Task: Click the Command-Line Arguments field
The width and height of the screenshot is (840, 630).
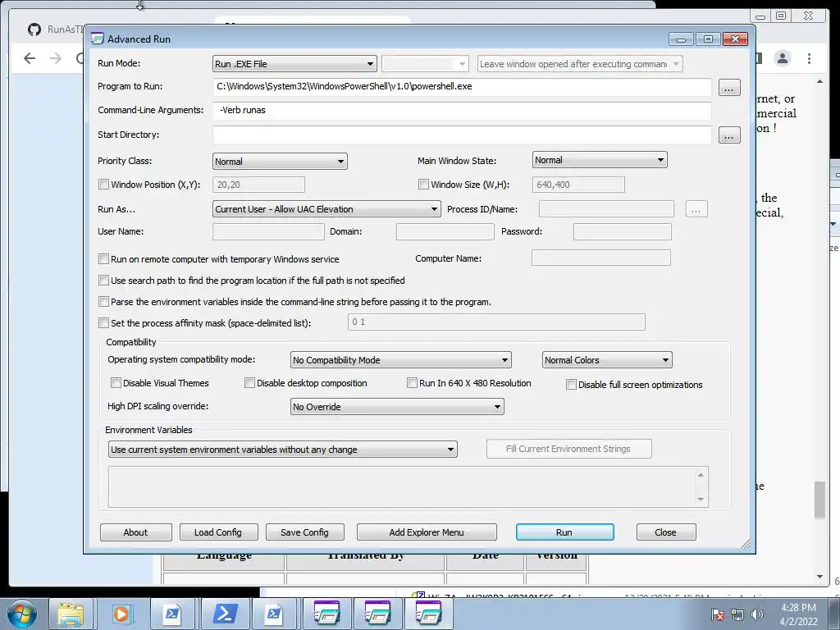Action: point(462,111)
